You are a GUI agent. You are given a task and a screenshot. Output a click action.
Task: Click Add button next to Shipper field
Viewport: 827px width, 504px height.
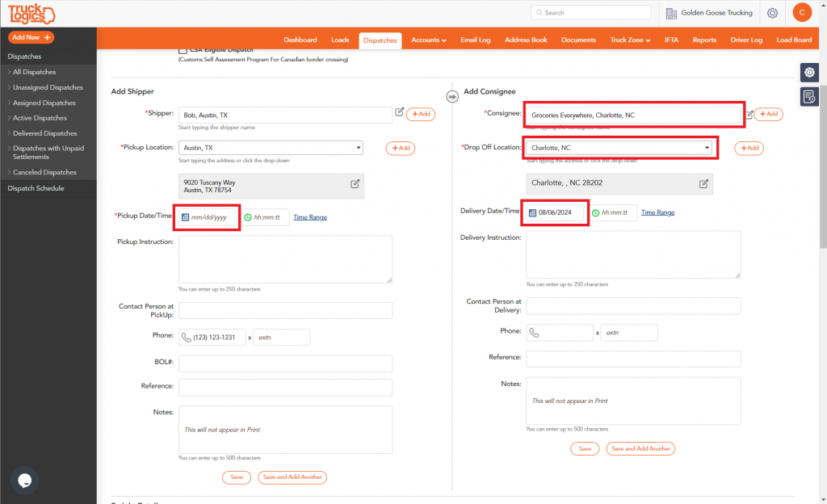(x=421, y=114)
